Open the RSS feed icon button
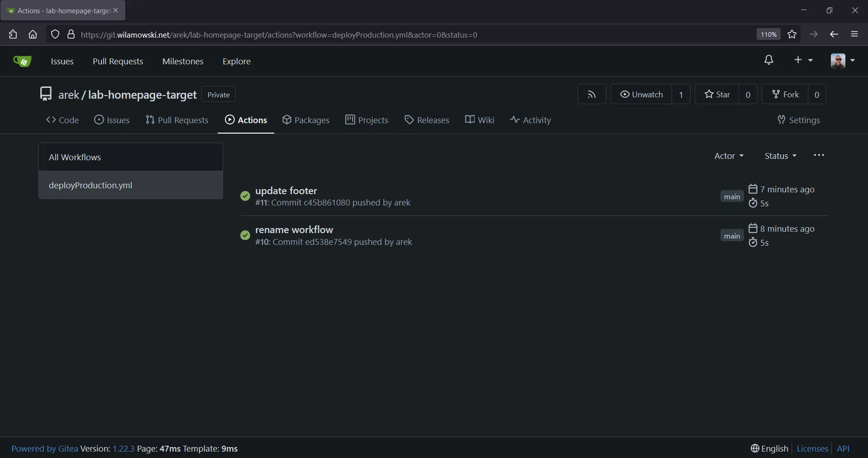Viewport: 868px width, 458px height. point(592,94)
